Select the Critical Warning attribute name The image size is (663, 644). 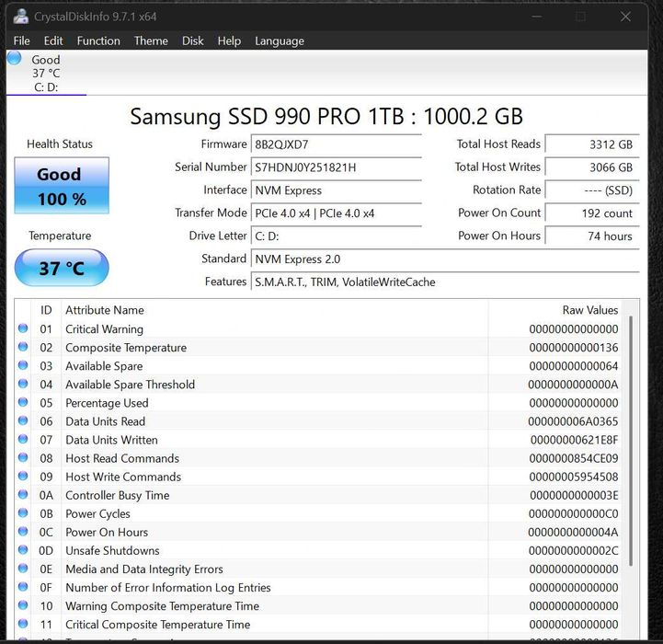[x=104, y=329]
